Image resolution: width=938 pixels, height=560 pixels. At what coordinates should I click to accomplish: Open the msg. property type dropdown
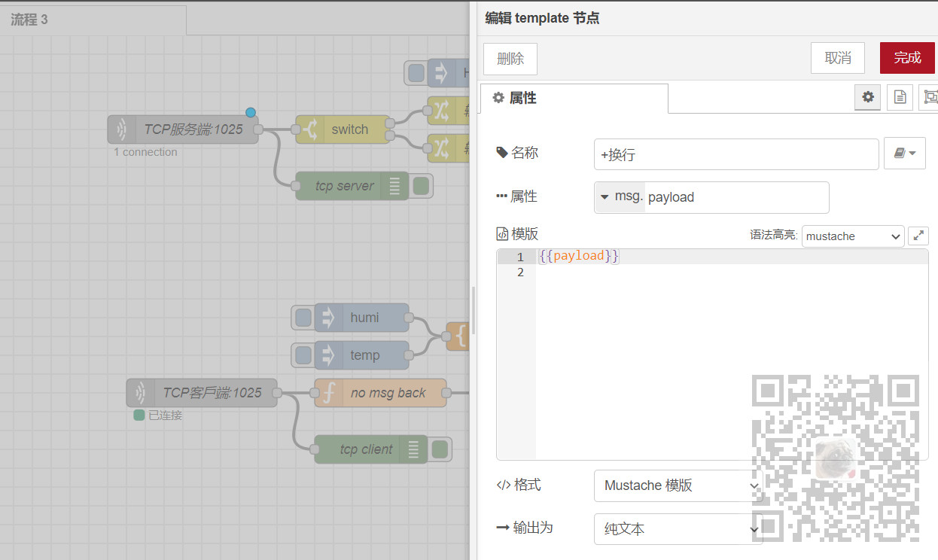620,197
